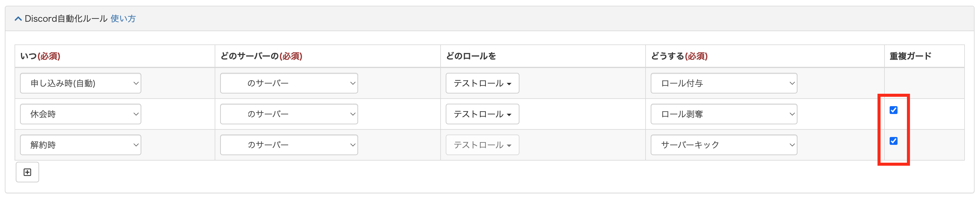Viewport: 980px width, 202px height.
Task: Open the ロール剥奪 action dropdown
Action: (723, 114)
